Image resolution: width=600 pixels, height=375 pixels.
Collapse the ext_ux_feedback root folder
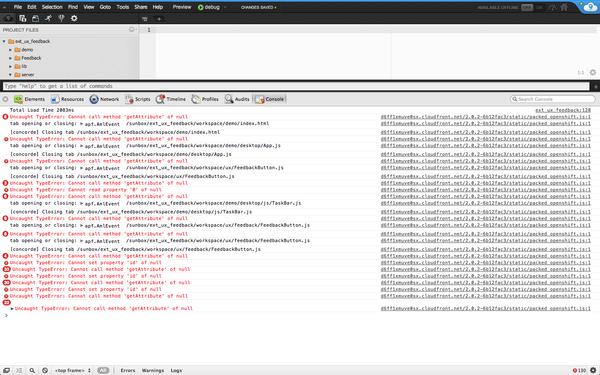[x=4, y=41]
